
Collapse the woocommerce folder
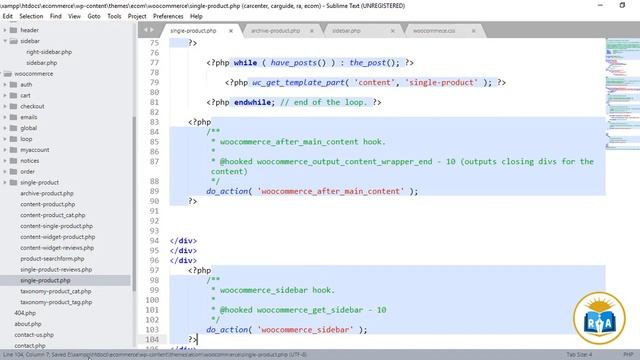[1, 74]
